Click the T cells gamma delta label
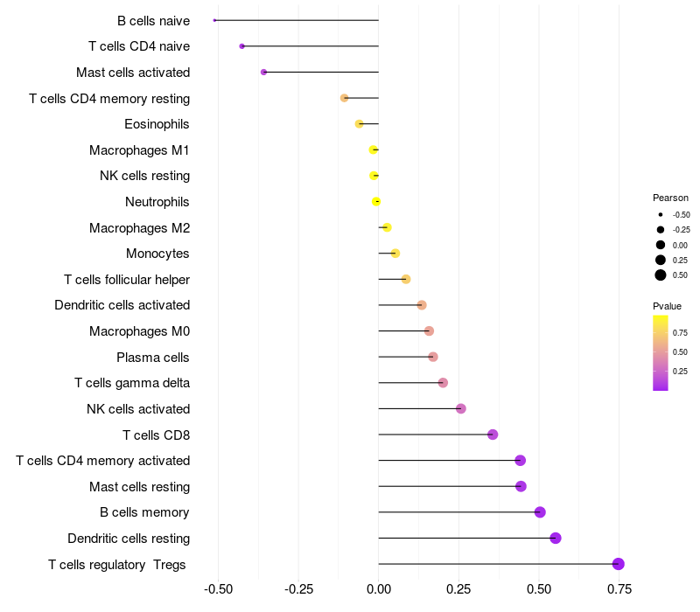Image resolution: width=700 pixels, height=612 pixels. pyautogui.click(x=132, y=383)
